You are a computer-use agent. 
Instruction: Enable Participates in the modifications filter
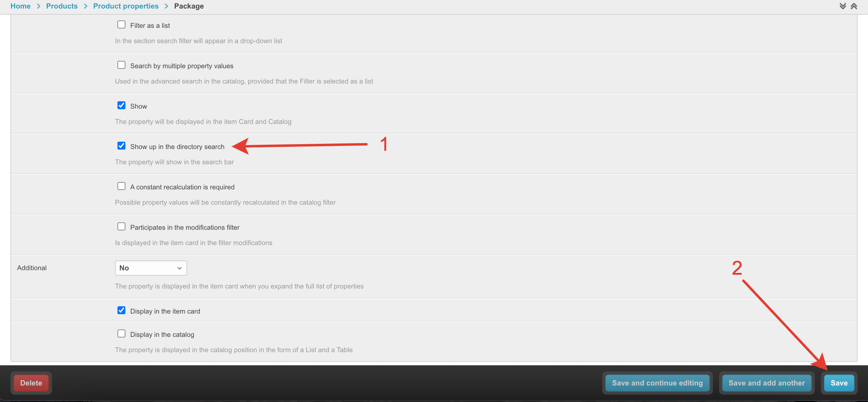coord(121,227)
